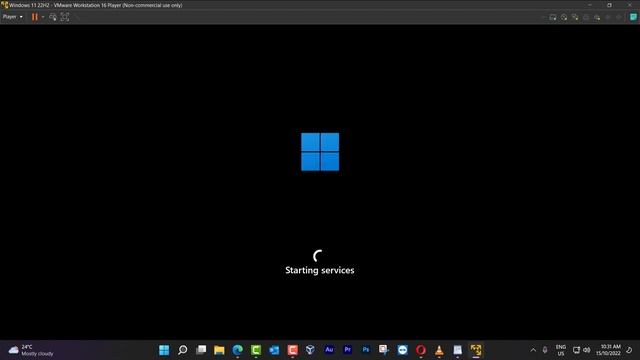Click the VMware Player icon on taskbar

[476, 350]
